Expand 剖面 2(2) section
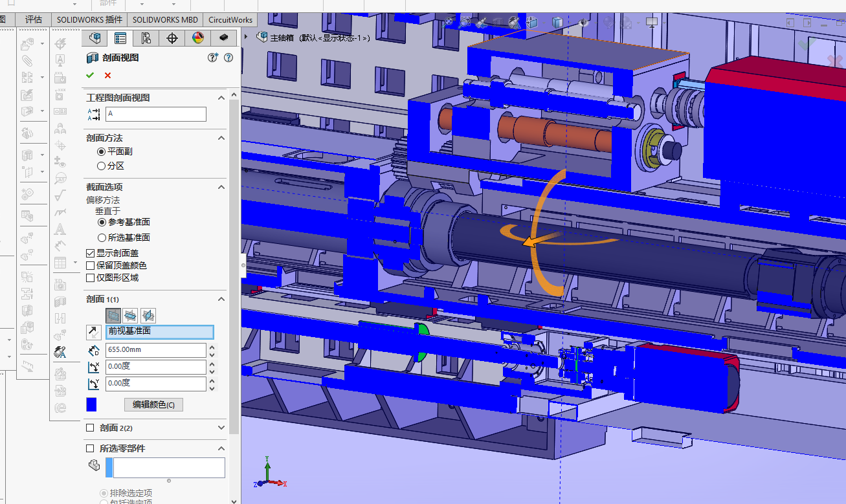Screen dimensions: 846x504 point(221,428)
